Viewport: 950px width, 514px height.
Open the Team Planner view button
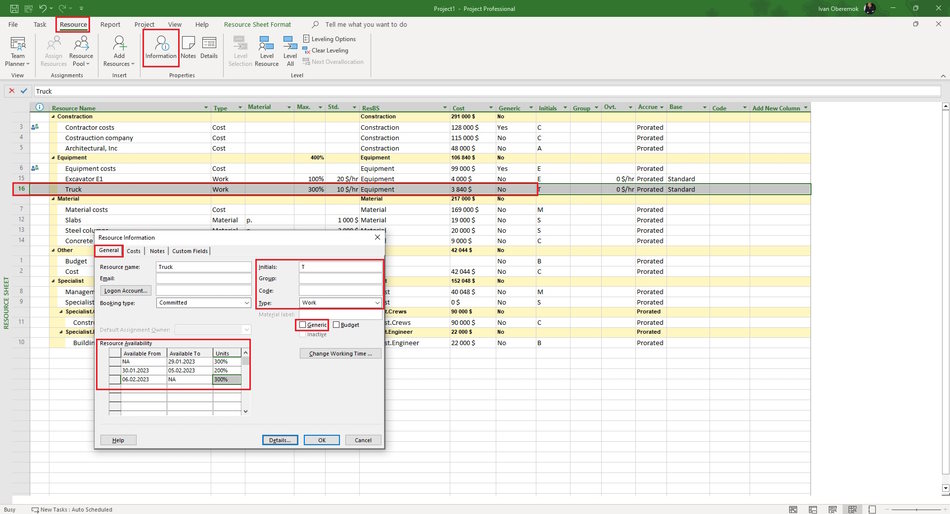click(x=18, y=51)
